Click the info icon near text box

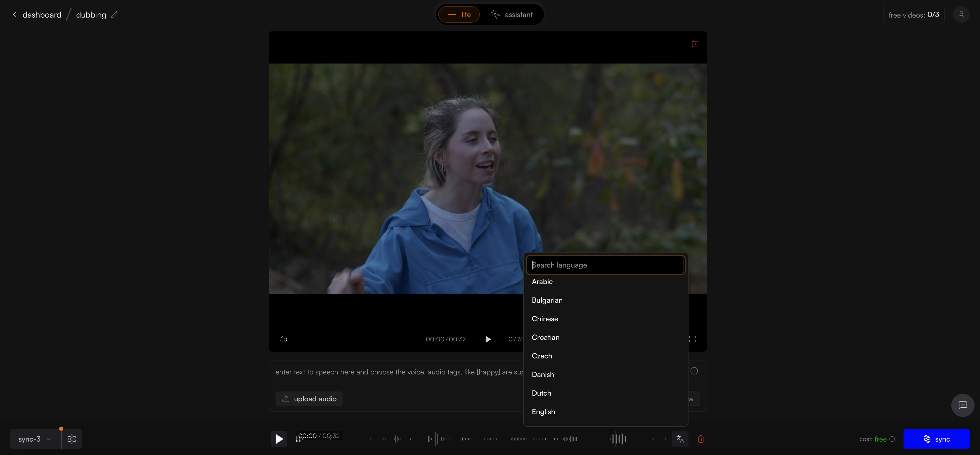coord(694,371)
